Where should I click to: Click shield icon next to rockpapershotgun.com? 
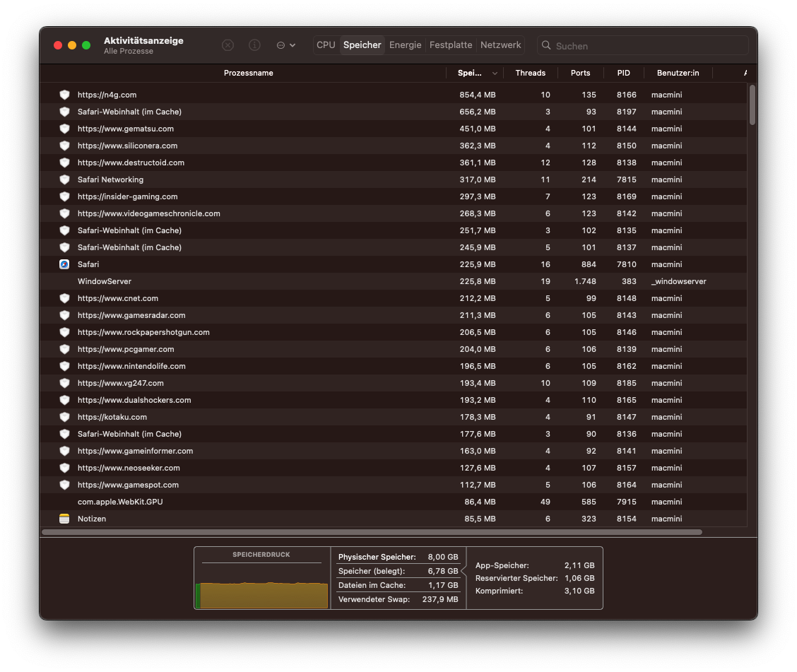pyautogui.click(x=64, y=332)
